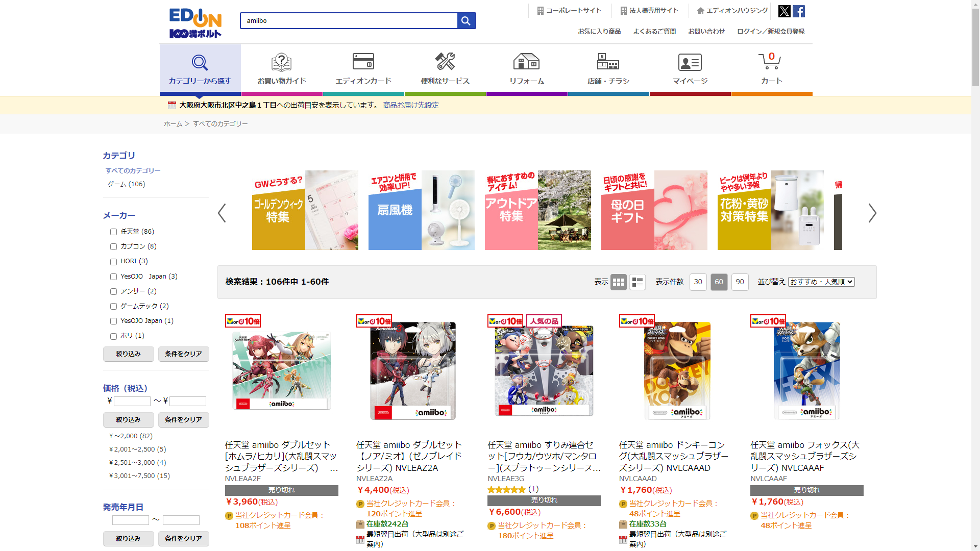The width and height of the screenshot is (980, 551).
Task: Switch to list view display icon
Action: pyautogui.click(x=637, y=282)
